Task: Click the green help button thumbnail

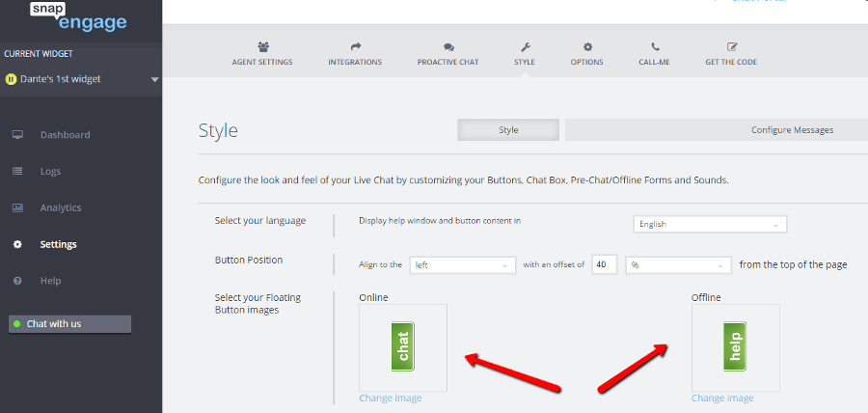Action: click(735, 346)
